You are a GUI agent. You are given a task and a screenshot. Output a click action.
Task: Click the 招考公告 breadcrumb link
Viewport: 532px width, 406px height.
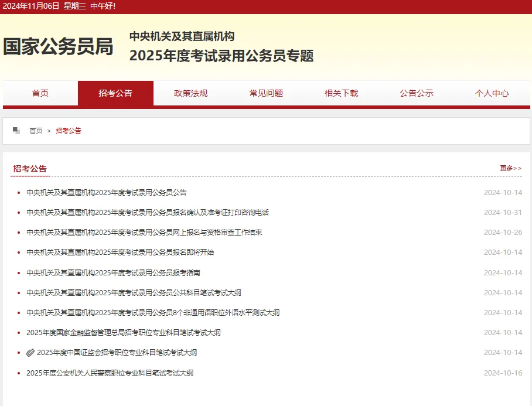coord(69,131)
